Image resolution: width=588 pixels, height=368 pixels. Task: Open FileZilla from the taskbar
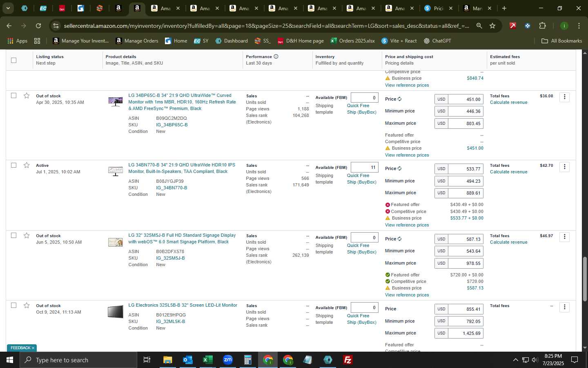[x=348, y=360]
